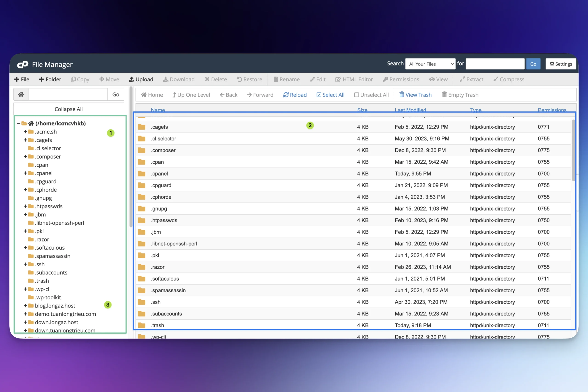Expand the .acme.sh folder in tree
The image size is (588, 392).
coord(25,131)
